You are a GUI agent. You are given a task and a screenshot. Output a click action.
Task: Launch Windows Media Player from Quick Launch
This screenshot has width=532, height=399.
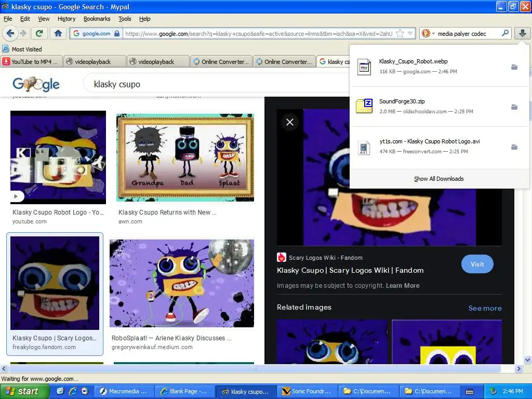point(85,391)
